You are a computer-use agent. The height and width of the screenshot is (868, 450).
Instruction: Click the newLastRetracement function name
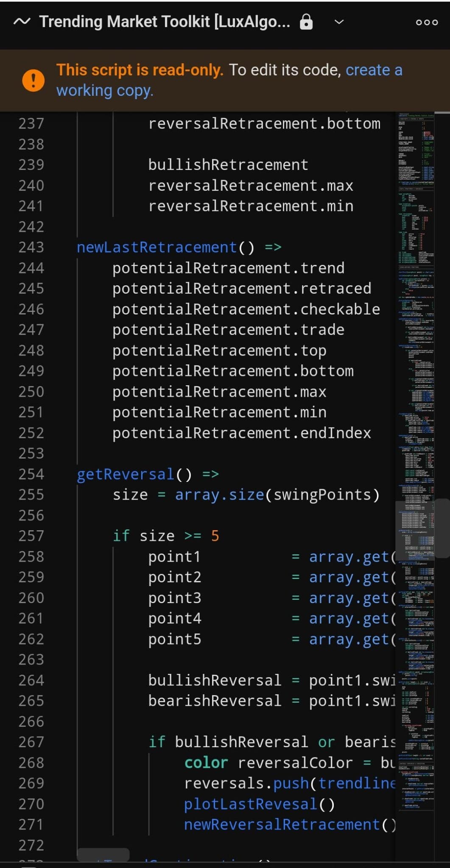(157, 247)
